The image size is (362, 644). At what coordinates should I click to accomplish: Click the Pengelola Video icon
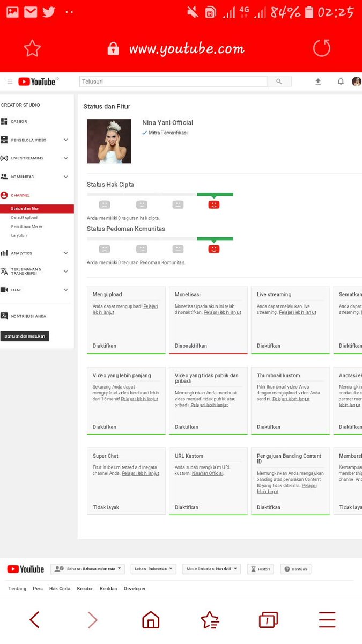[x=4, y=140]
